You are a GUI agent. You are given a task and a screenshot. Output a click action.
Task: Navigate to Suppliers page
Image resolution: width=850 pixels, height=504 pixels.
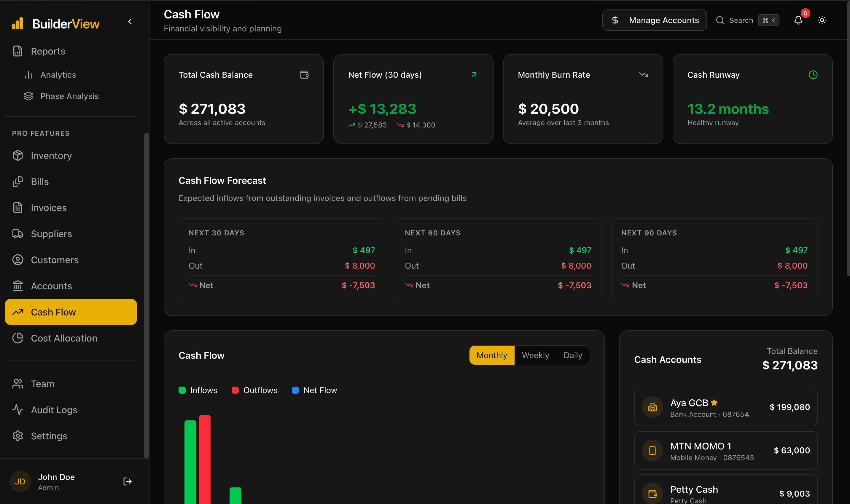[x=71, y=234]
